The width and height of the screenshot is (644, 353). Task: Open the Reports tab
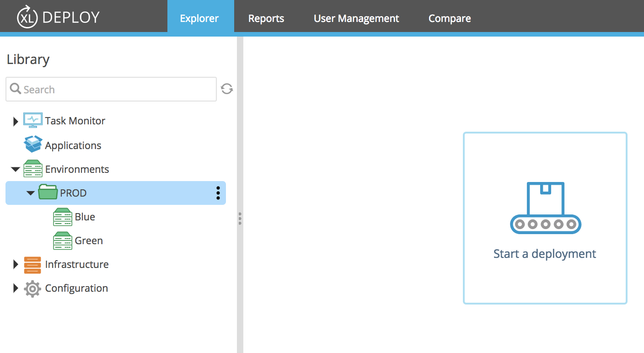(x=266, y=18)
